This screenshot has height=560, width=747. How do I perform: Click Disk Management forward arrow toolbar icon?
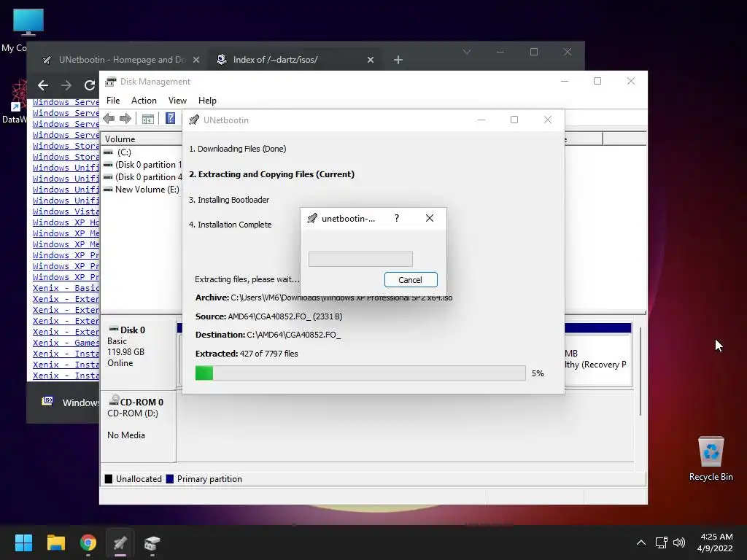coord(125,119)
